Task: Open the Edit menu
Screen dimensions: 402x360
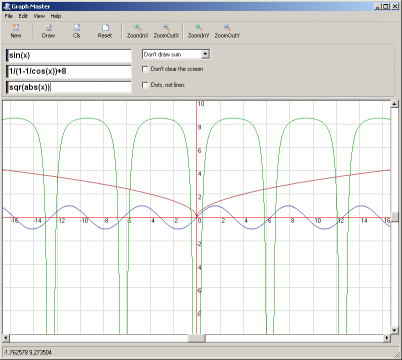Action: [x=23, y=16]
